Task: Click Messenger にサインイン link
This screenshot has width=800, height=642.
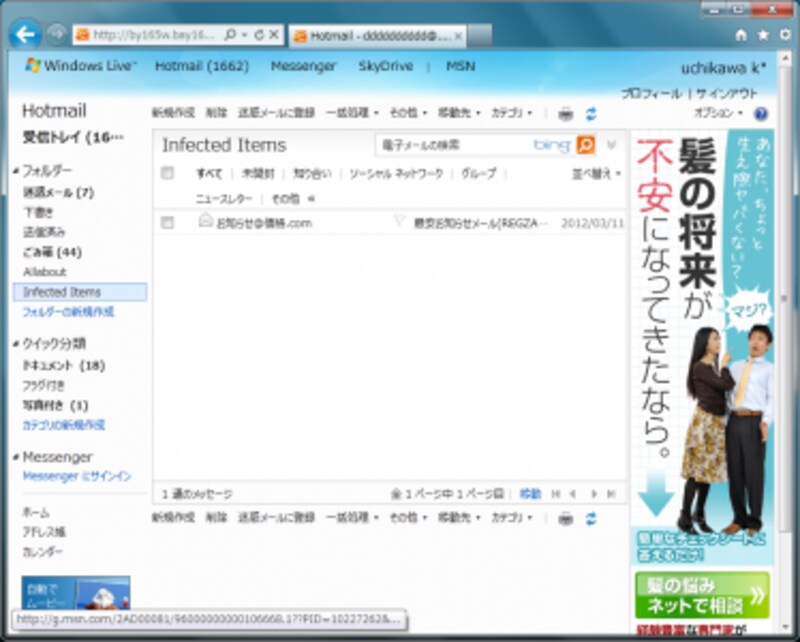Action: (77, 476)
